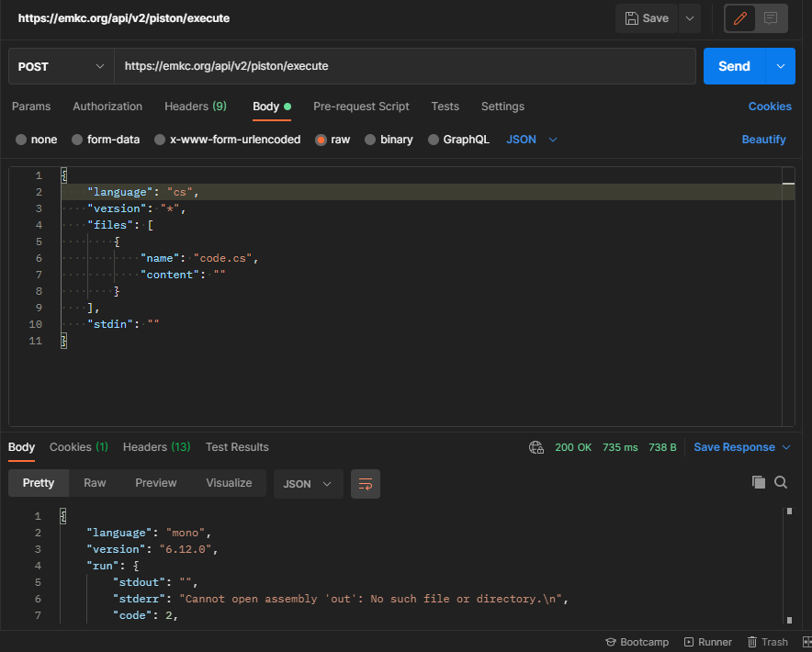The image size is (812, 652).
Task: Switch to edit mode pencil icon
Action: pyautogui.click(x=740, y=18)
